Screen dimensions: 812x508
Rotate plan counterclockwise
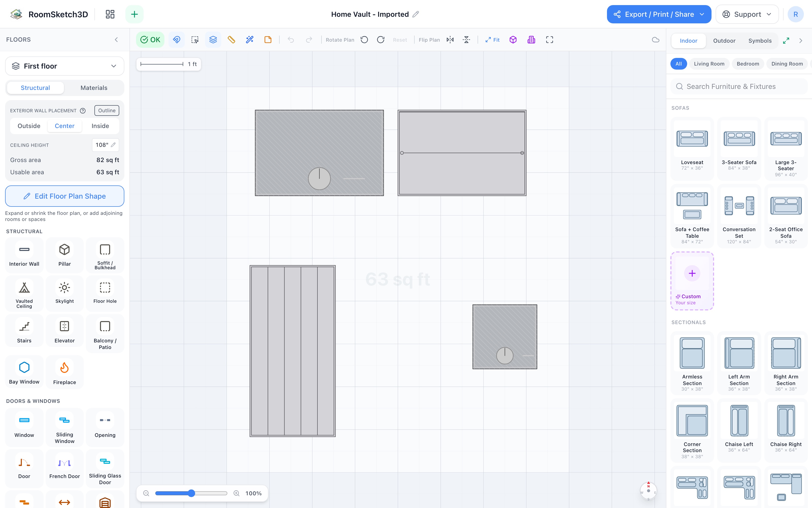[x=364, y=40]
